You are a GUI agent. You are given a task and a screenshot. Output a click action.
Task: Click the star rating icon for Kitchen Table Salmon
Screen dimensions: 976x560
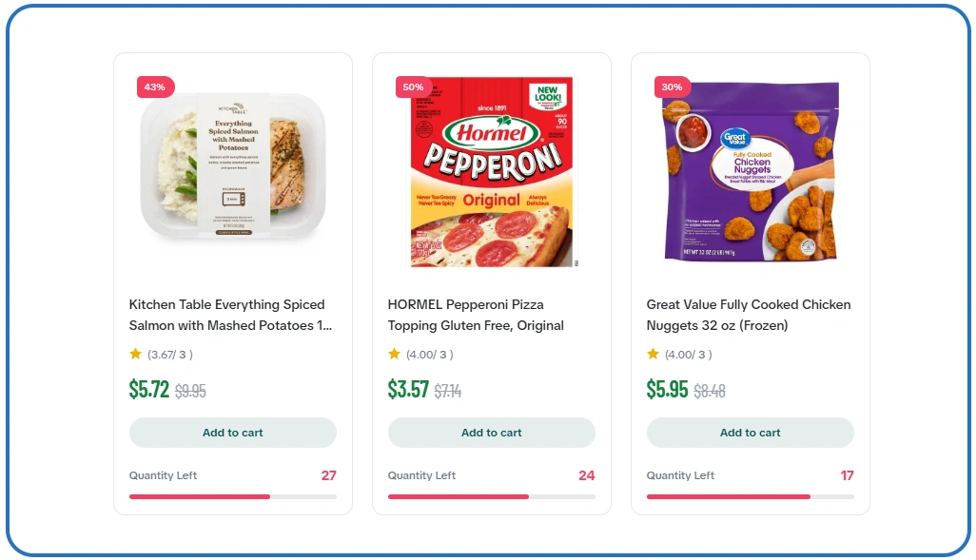click(x=134, y=354)
